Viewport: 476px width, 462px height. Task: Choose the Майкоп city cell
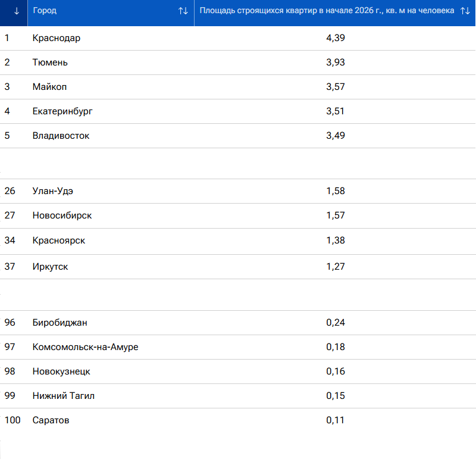[50, 87]
